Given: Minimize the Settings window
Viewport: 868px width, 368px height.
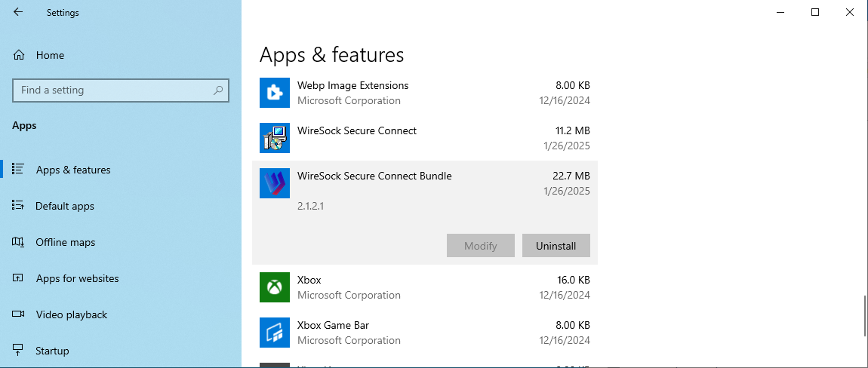Looking at the screenshot, I should [x=780, y=12].
